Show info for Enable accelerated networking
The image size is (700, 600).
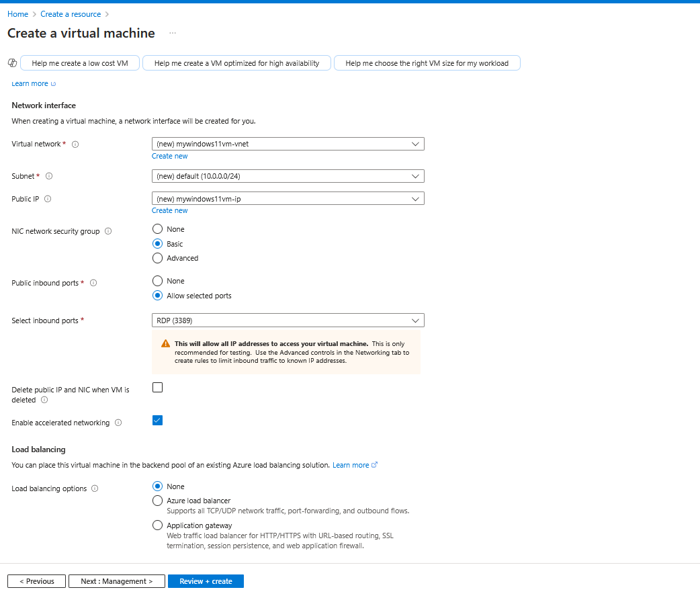(x=118, y=423)
